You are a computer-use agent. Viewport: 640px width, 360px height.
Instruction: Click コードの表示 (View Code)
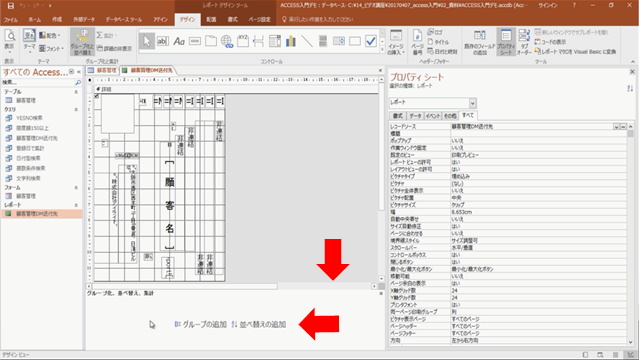tap(550, 42)
